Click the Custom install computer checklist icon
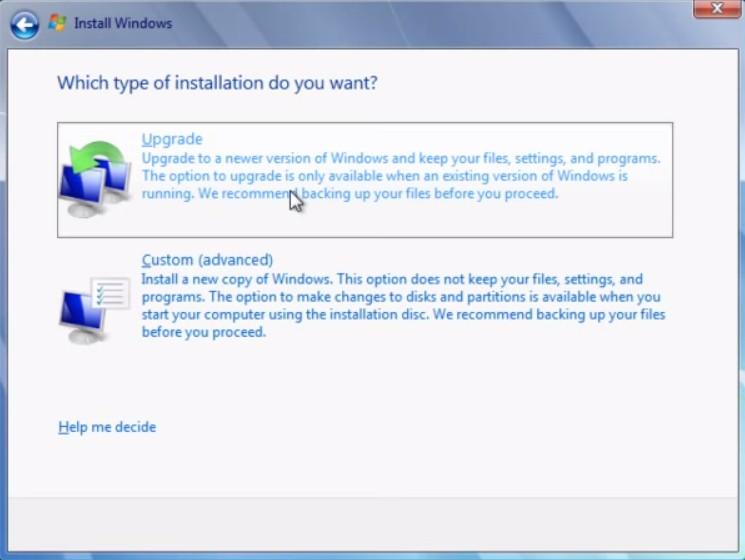Image resolution: width=745 pixels, height=560 pixels. pyautogui.click(x=95, y=309)
